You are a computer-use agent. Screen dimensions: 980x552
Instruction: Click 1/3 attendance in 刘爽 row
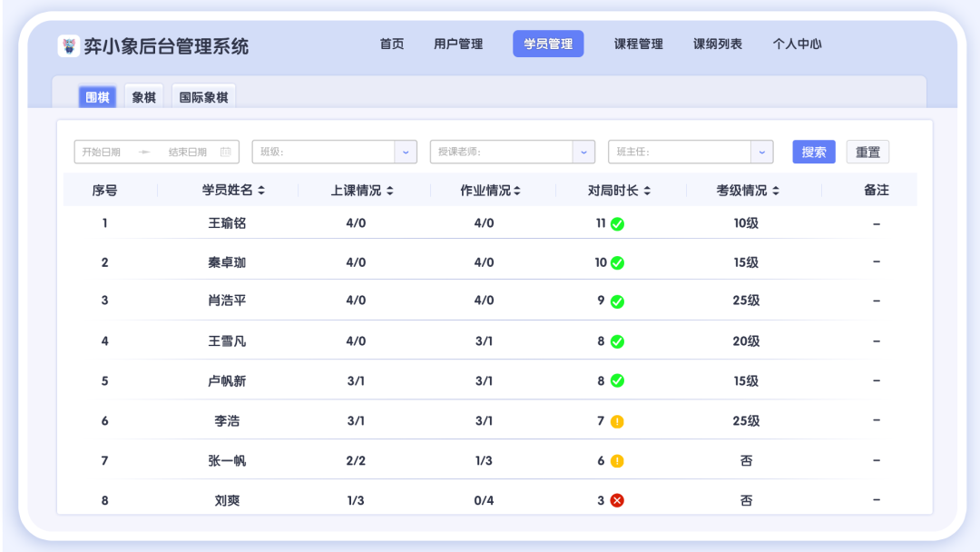(356, 500)
